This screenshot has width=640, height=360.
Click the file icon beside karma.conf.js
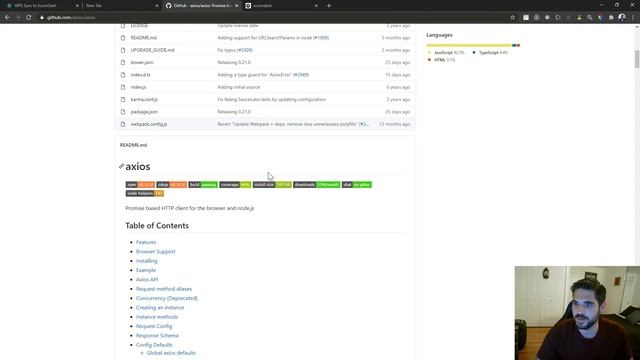point(123,99)
